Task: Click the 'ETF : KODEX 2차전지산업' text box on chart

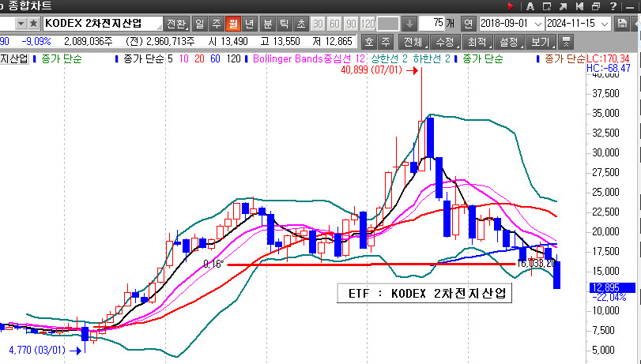Action: point(424,293)
